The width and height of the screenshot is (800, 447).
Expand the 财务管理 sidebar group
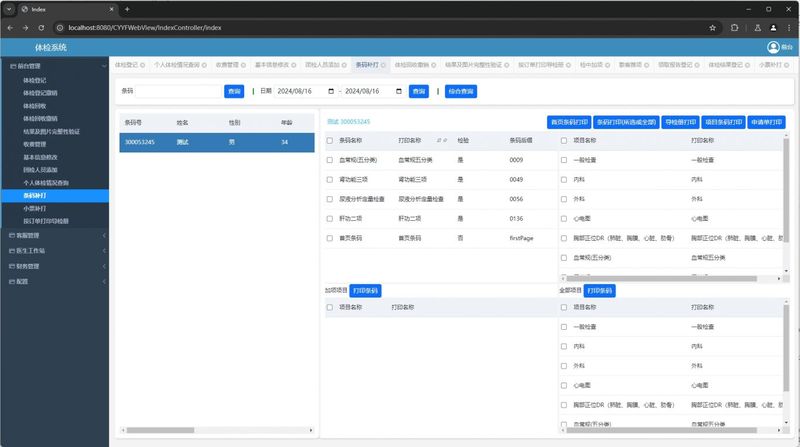55,266
